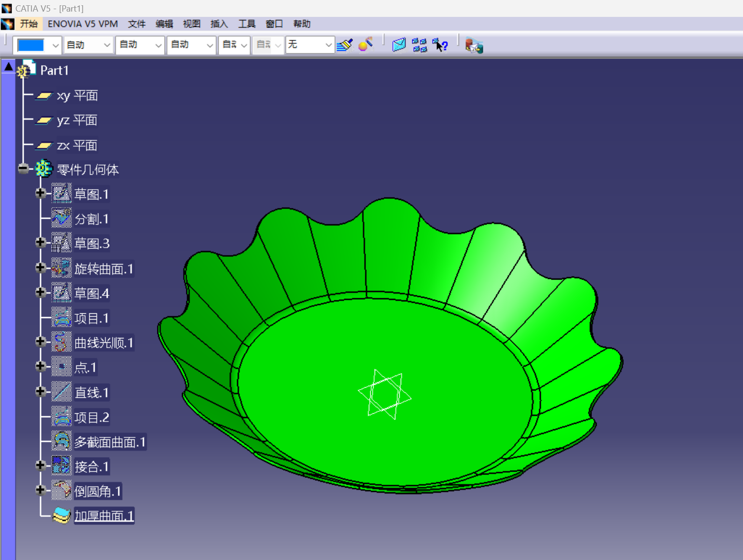Expand the 草图.4 node

pyautogui.click(x=41, y=292)
